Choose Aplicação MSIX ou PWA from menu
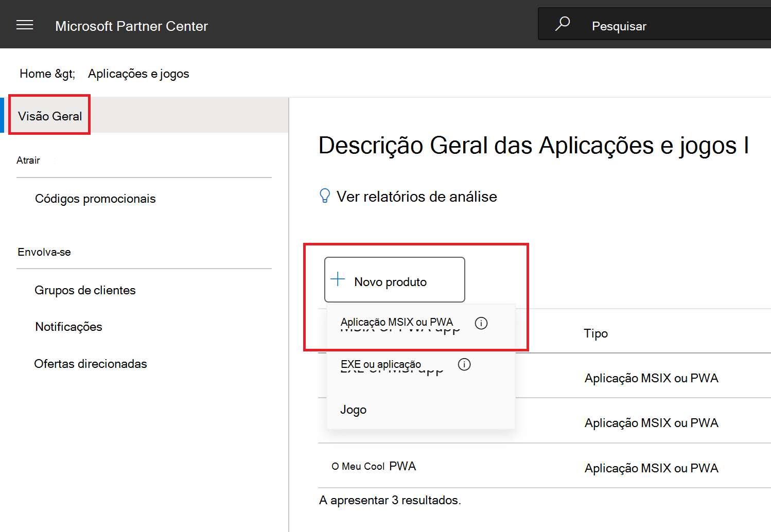Image resolution: width=771 pixels, height=532 pixels. (397, 322)
